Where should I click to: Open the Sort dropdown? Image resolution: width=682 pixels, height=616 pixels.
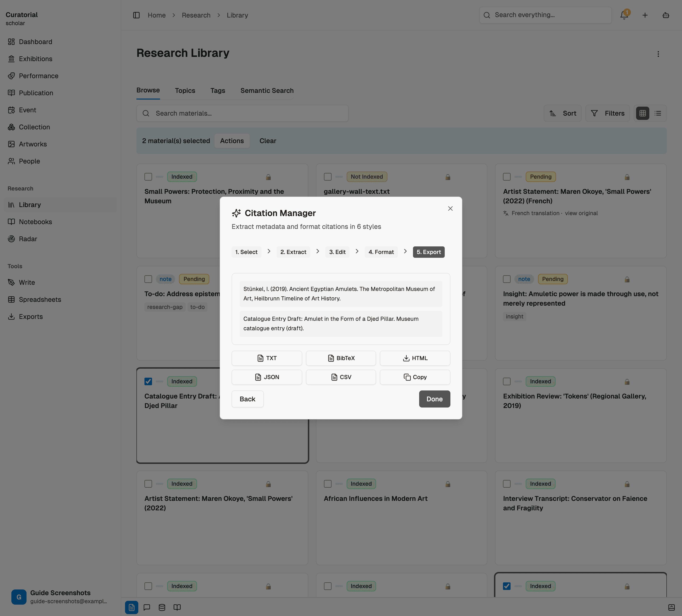(562, 113)
